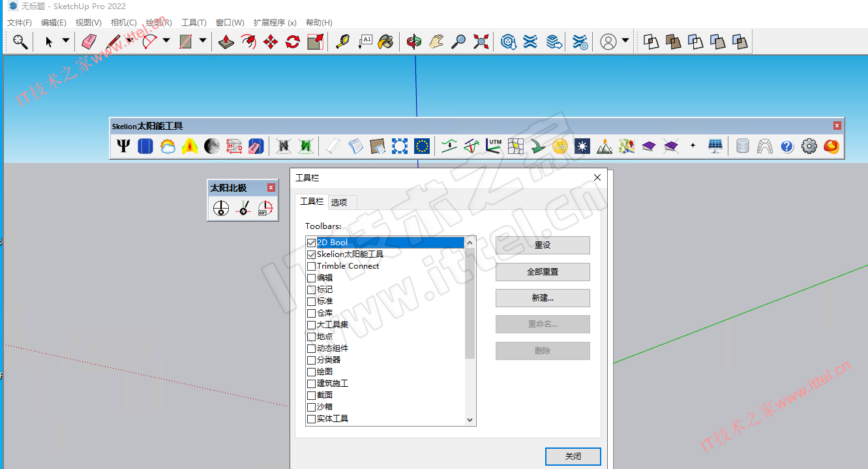Screen dimensions: 868x469
Task: Select the Text label tool
Action: (x=365, y=42)
